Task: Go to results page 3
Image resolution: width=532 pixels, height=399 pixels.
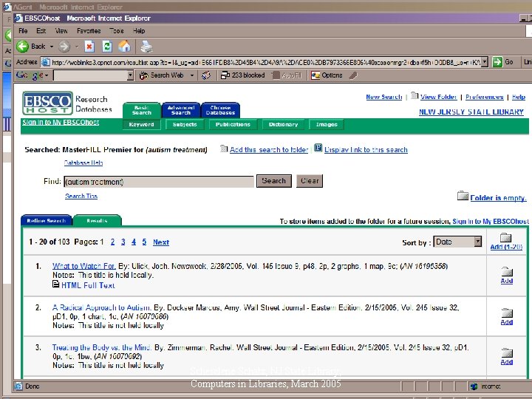Action: click(123, 242)
